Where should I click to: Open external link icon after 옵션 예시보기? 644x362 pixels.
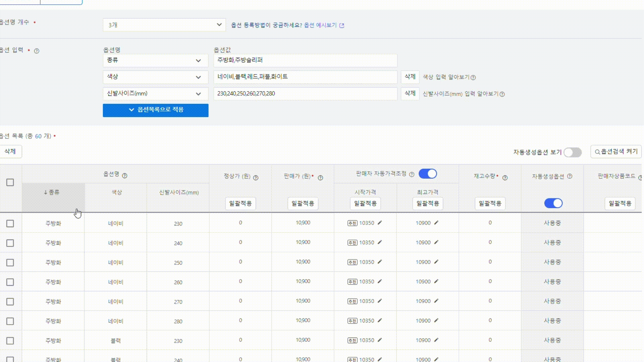342,25
